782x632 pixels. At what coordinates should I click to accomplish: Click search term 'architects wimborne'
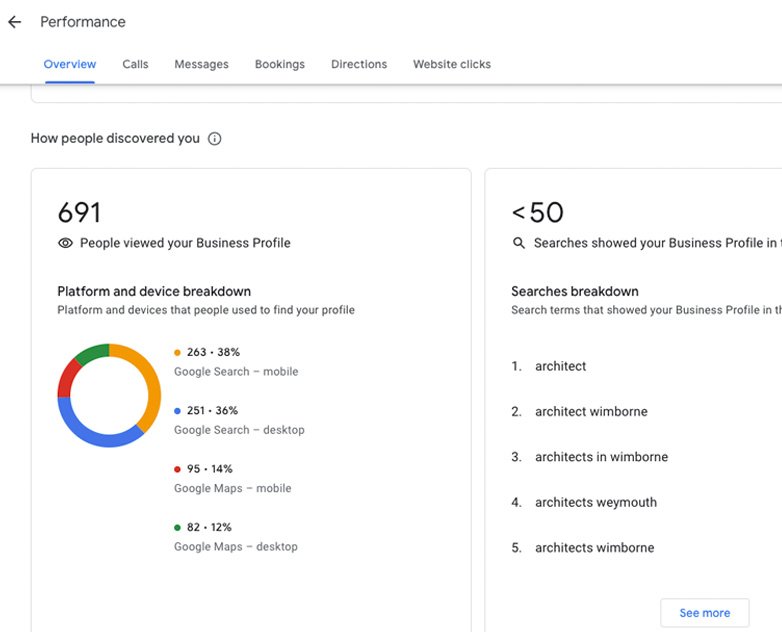coord(594,548)
